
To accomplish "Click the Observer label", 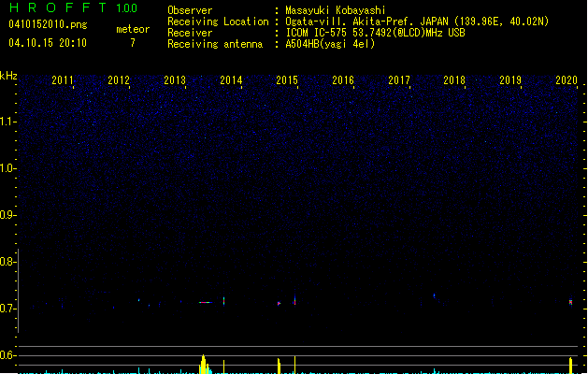I will tap(190, 10).
